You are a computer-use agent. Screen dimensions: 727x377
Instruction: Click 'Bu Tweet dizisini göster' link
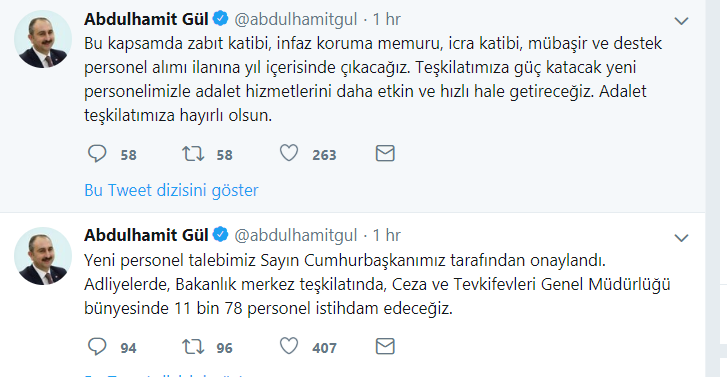[x=171, y=190]
